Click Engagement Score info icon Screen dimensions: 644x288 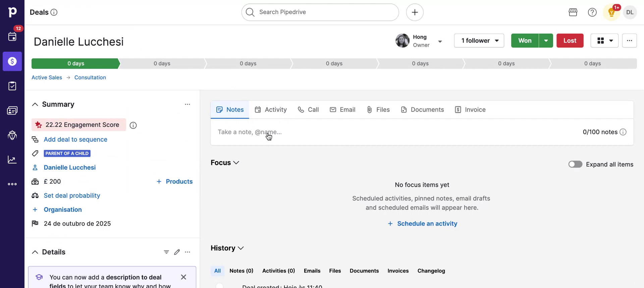(133, 125)
